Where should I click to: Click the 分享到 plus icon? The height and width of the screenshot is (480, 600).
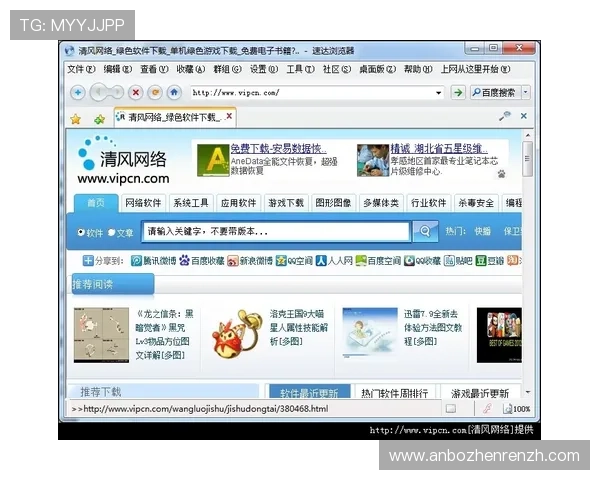(88, 261)
